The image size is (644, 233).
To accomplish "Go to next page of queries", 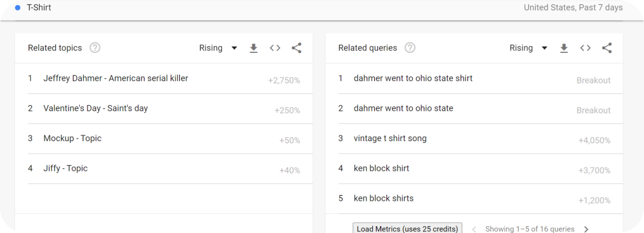I will click(x=587, y=229).
